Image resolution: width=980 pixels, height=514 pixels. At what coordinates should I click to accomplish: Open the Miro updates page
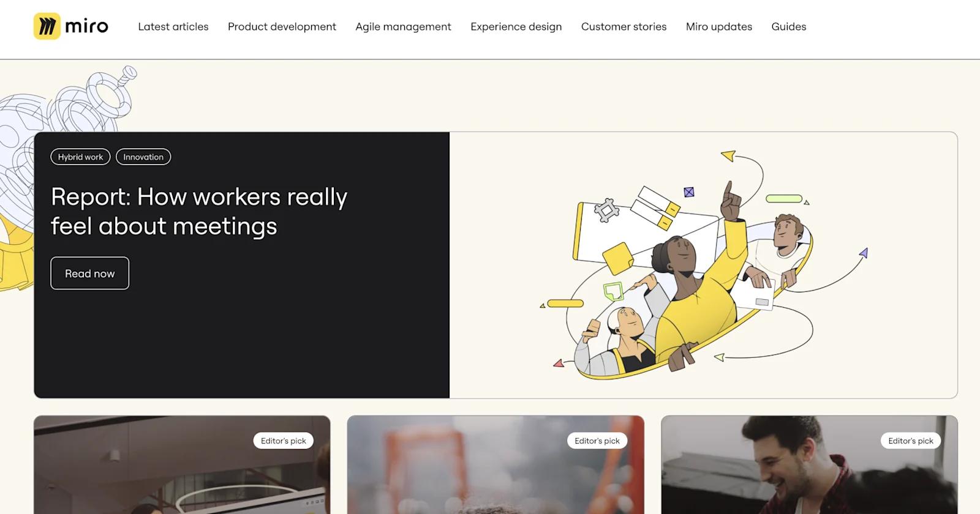[x=718, y=27]
